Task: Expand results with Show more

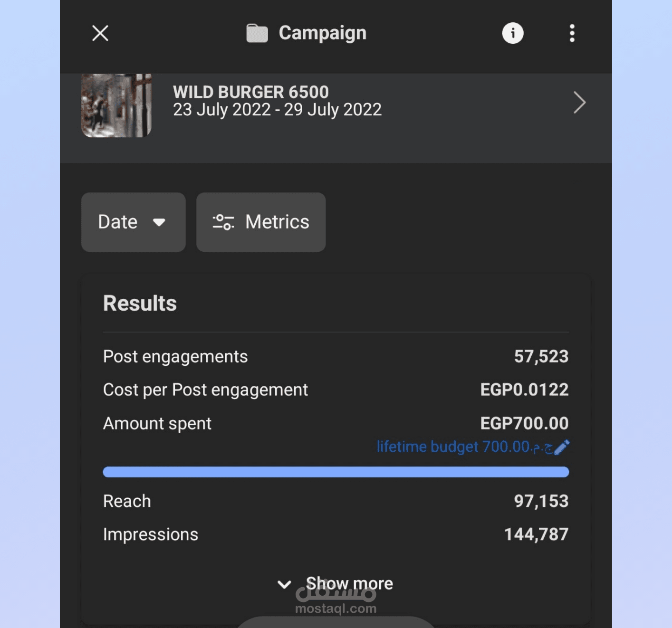Action: click(349, 583)
